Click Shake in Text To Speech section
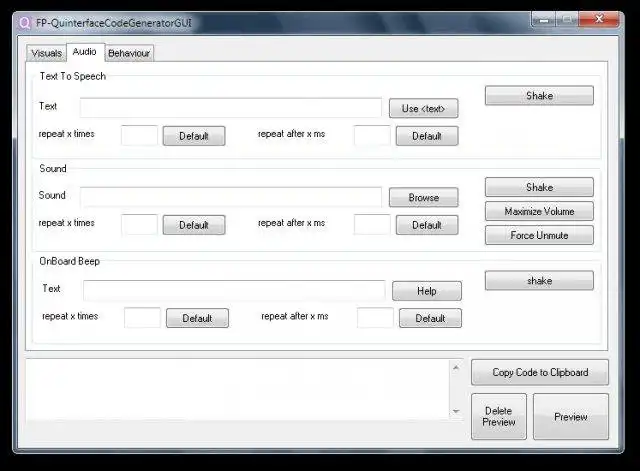This screenshot has height=471, width=640. pos(539,96)
